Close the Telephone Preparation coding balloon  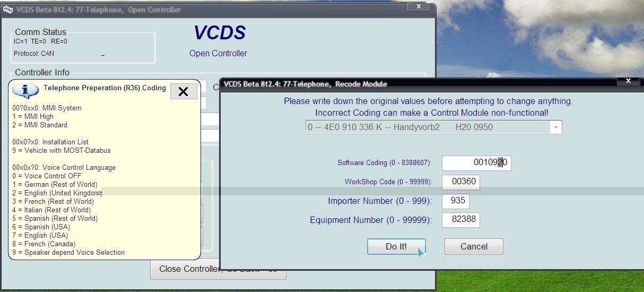tap(184, 91)
